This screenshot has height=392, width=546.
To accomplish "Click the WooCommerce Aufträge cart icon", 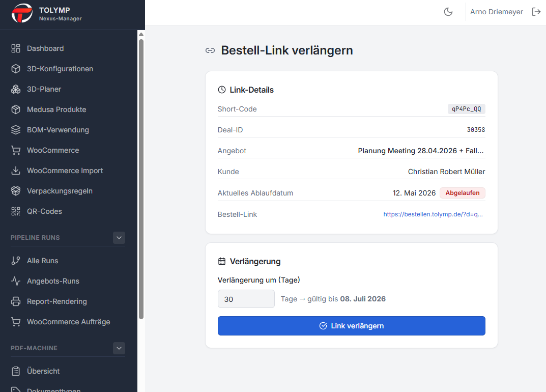I will click(x=16, y=322).
